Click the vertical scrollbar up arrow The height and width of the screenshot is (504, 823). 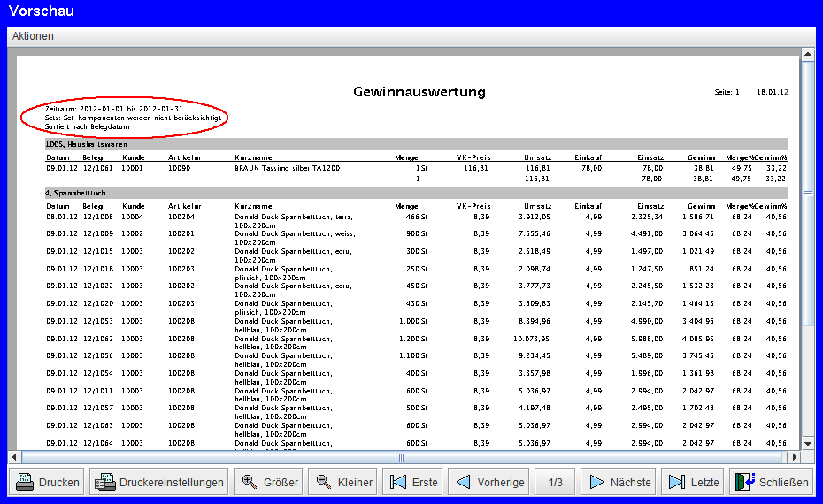[807, 55]
